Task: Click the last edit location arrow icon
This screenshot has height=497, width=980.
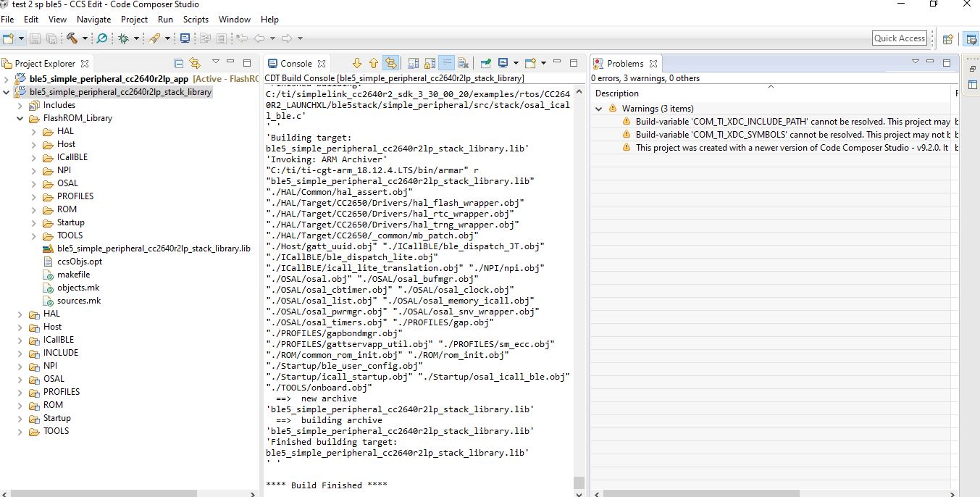Action: [241, 38]
